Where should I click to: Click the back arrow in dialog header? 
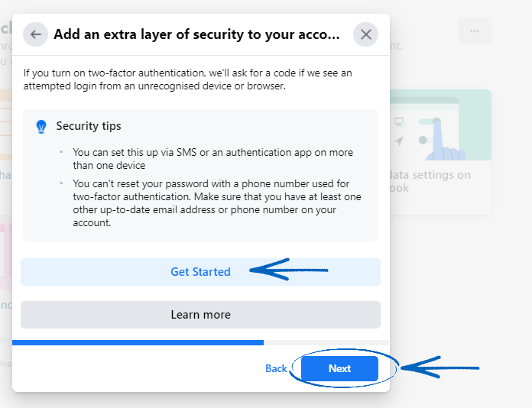pos(35,34)
